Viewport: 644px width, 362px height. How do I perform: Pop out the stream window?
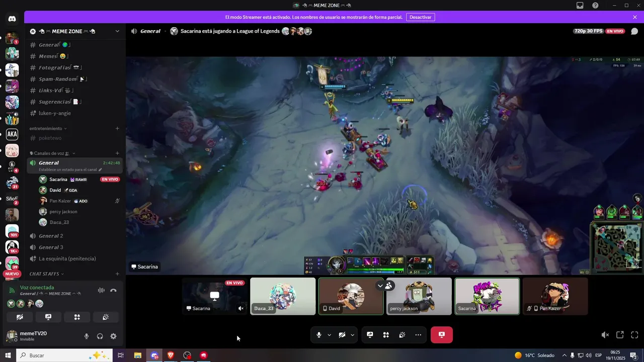[x=620, y=335]
